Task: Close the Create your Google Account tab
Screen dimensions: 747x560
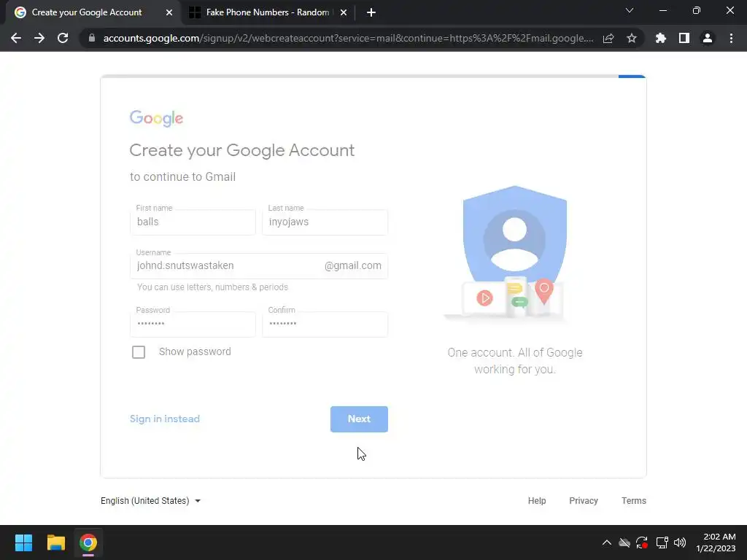Action: [169, 12]
